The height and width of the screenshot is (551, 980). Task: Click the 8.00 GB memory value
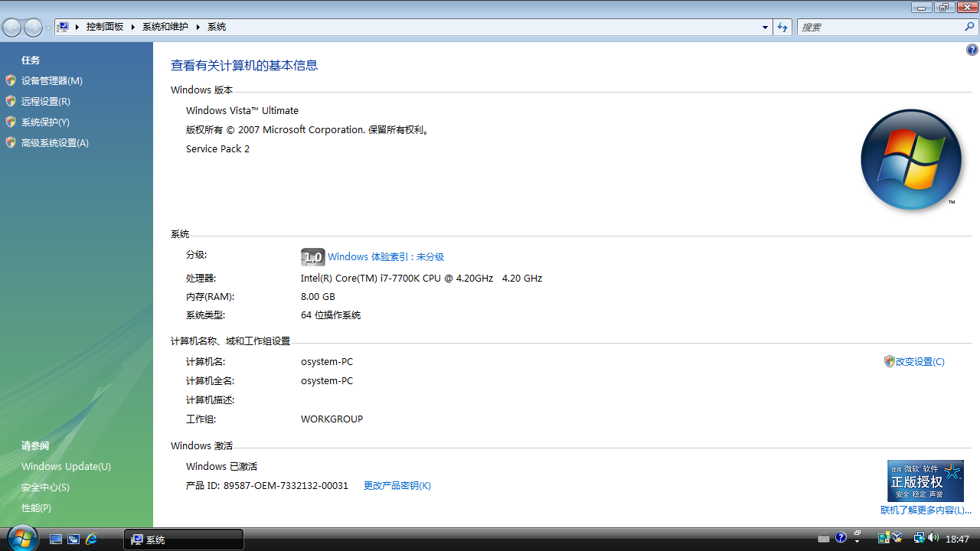click(x=318, y=296)
